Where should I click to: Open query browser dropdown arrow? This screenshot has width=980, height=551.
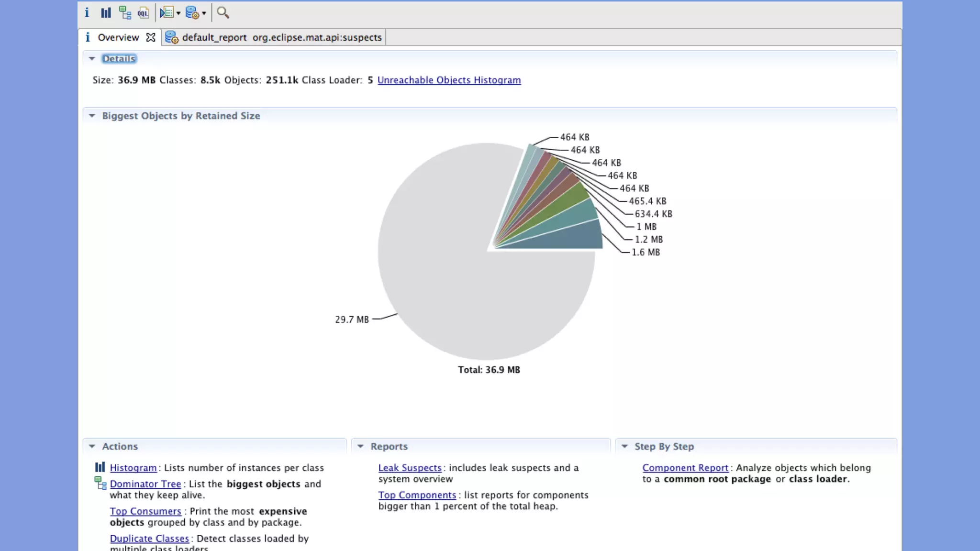[178, 13]
